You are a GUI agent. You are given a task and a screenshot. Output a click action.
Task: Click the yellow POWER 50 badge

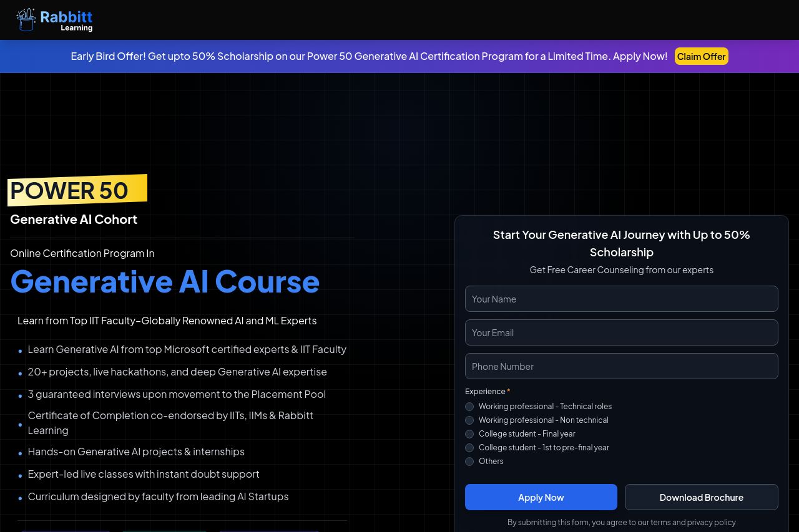coord(77,190)
